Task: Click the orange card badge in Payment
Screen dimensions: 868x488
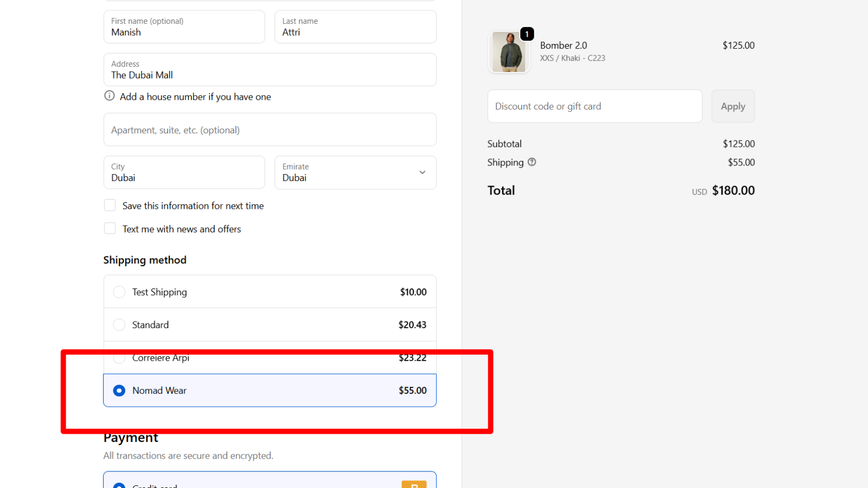Action: pyautogui.click(x=414, y=484)
